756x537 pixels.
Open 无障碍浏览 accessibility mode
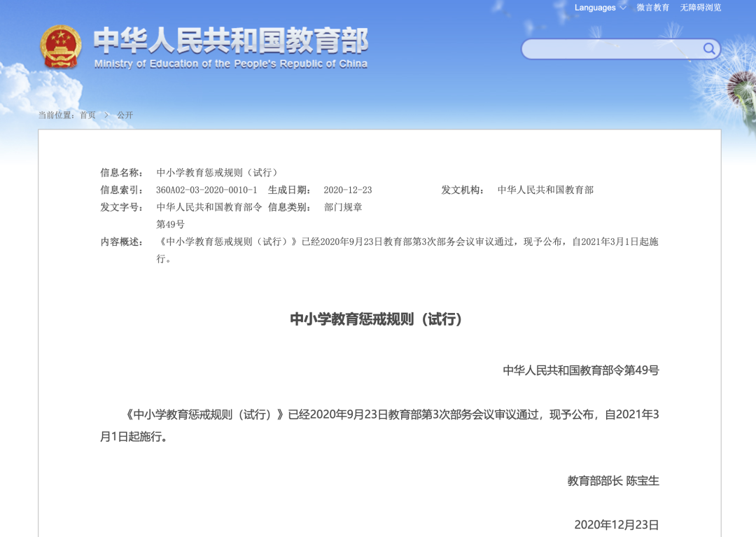tap(700, 8)
